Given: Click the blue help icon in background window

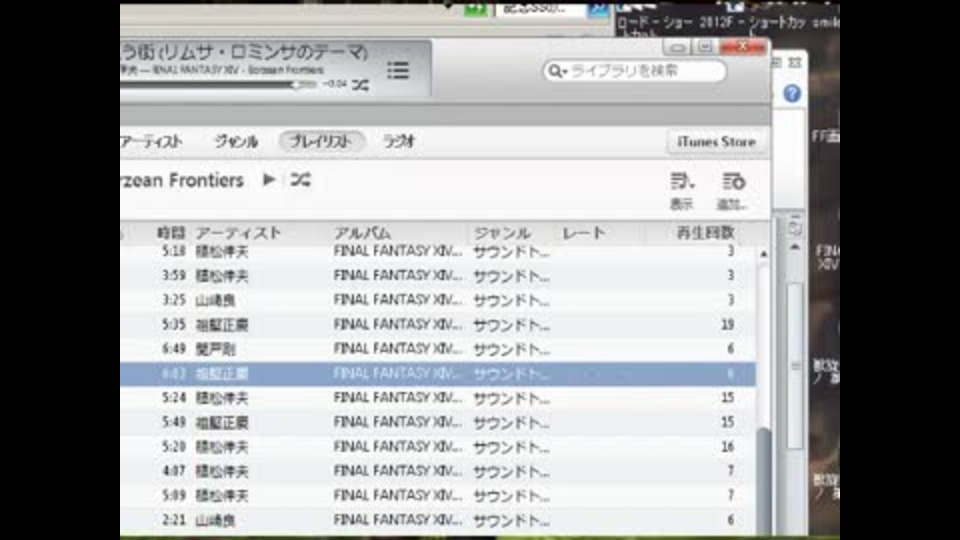Looking at the screenshot, I should pyautogui.click(x=792, y=94).
